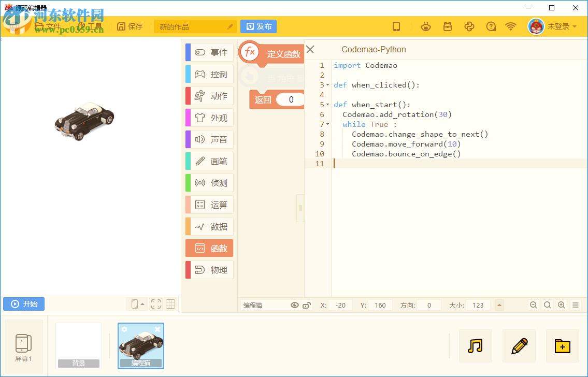
Task: Click the add folder material button
Action: coord(562,345)
